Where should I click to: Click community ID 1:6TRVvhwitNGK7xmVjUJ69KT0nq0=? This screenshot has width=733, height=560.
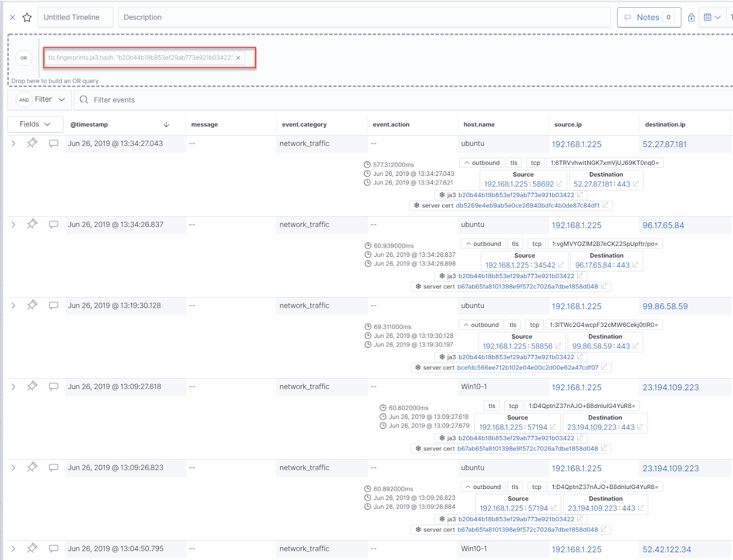[605, 163]
